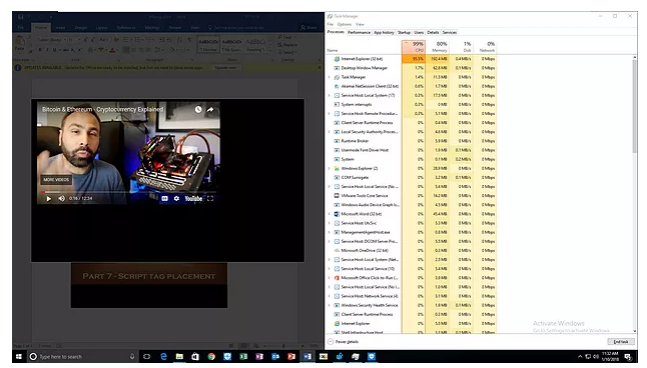The width and height of the screenshot is (647, 368).
Task: Open Google Chrome from the taskbar
Action: point(211,356)
